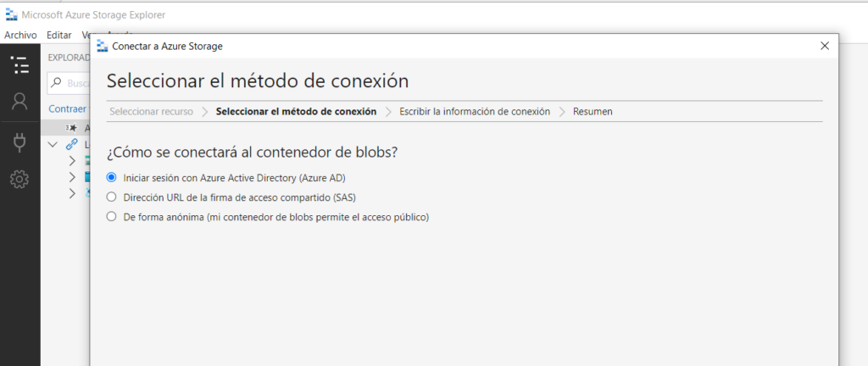Open the Archivo menu

click(20, 35)
